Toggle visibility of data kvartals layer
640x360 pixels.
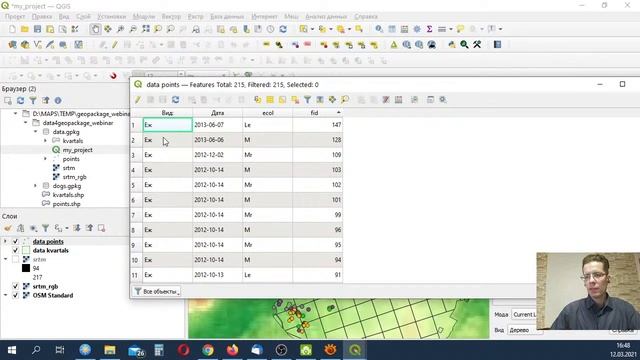click(16, 251)
